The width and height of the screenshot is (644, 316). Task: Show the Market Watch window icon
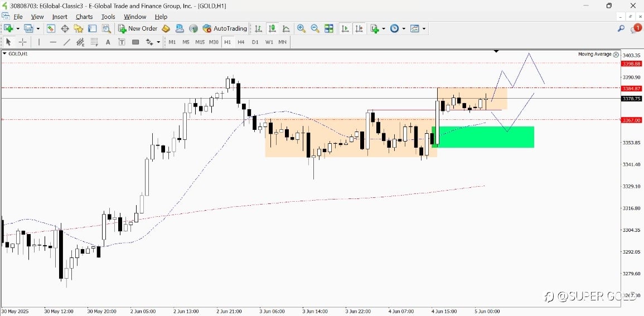tap(51, 28)
